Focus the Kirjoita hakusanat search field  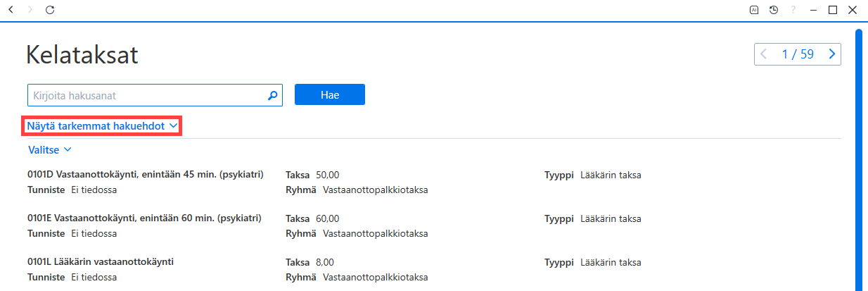tap(155, 95)
